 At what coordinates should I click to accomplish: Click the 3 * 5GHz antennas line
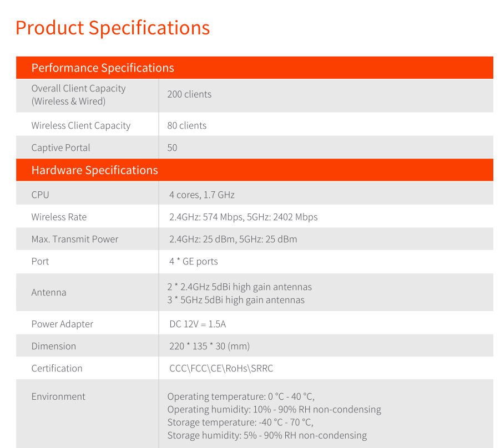[x=236, y=300]
